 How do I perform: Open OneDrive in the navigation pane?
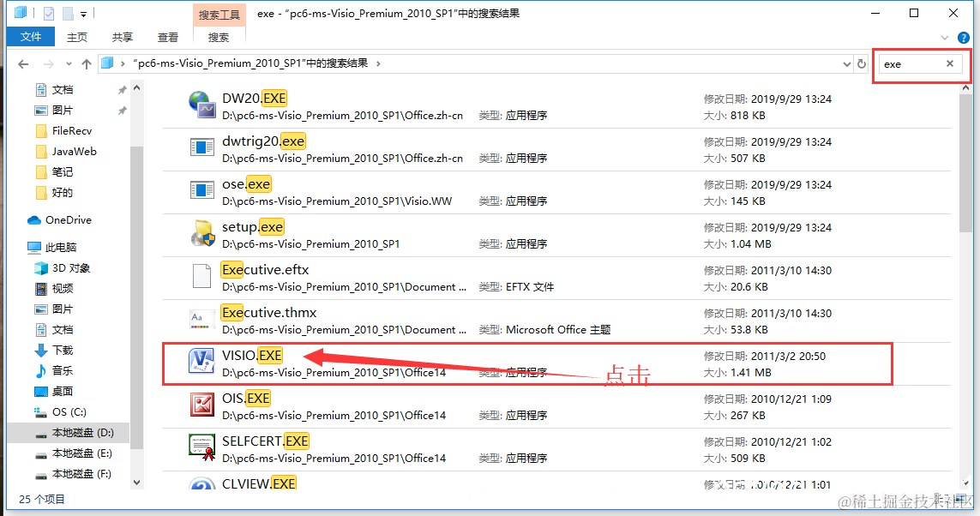click(x=59, y=220)
